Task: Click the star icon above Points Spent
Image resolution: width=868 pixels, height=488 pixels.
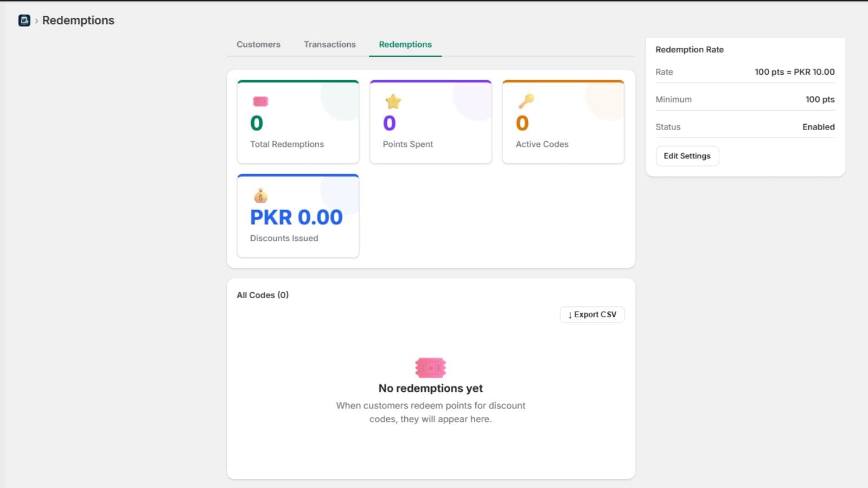Action: 393,101
